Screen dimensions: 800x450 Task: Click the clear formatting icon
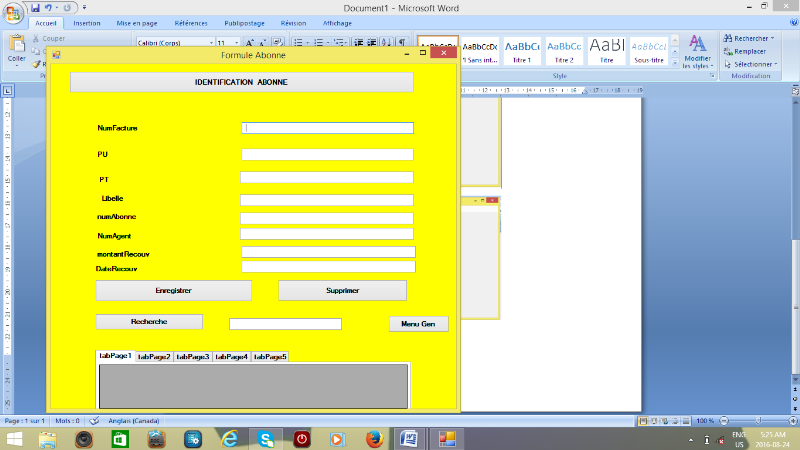tap(278, 42)
